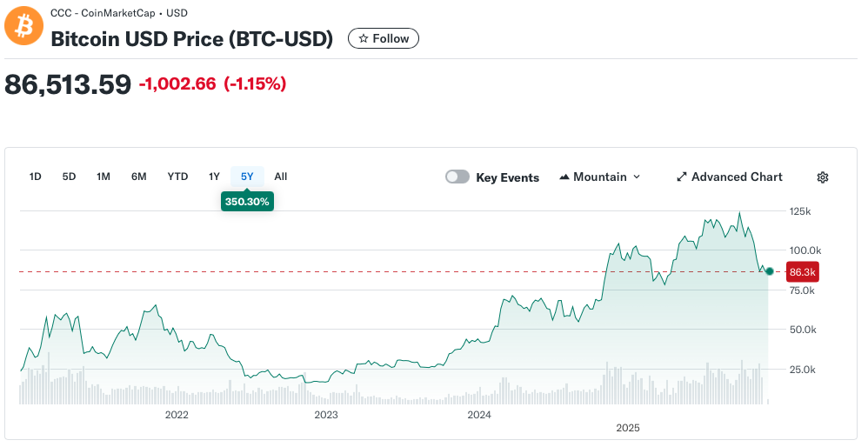Click the Advanced Chart expand arrows icon

click(x=682, y=177)
